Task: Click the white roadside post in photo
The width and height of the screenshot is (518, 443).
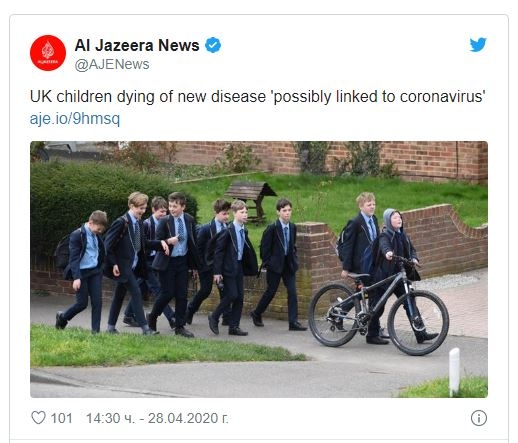Action: tap(454, 372)
